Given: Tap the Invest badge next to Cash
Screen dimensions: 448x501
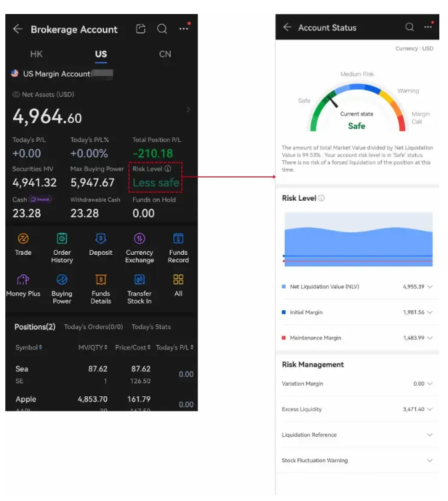Looking at the screenshot, I should point(40,199).
